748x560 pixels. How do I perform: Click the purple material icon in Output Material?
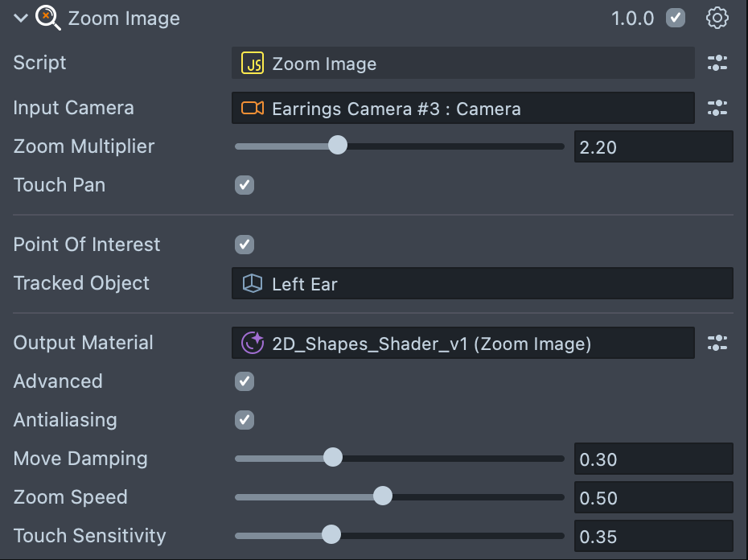[x=253, y=344]
